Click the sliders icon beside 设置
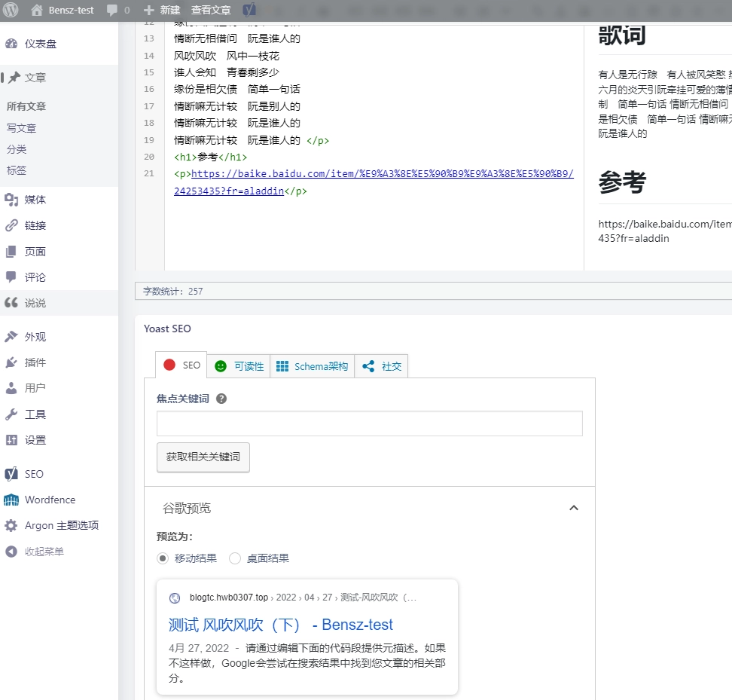 [11, 440]
